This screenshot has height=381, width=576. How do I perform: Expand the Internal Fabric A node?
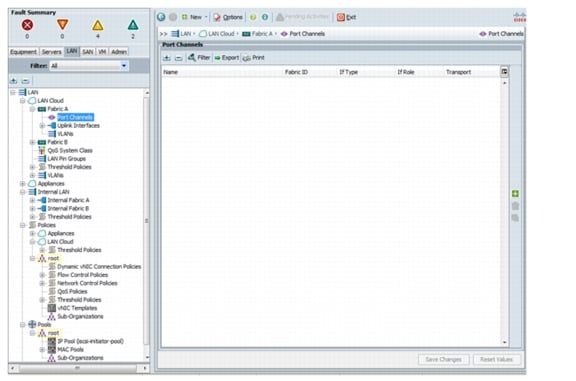click(x=32, y=200)
